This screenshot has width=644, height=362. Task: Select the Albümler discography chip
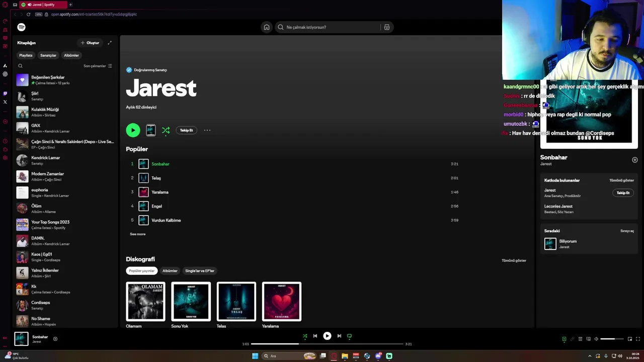170,271
